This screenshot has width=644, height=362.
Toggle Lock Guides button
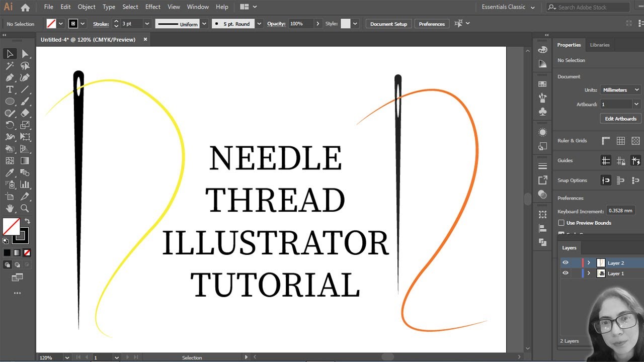621,161
